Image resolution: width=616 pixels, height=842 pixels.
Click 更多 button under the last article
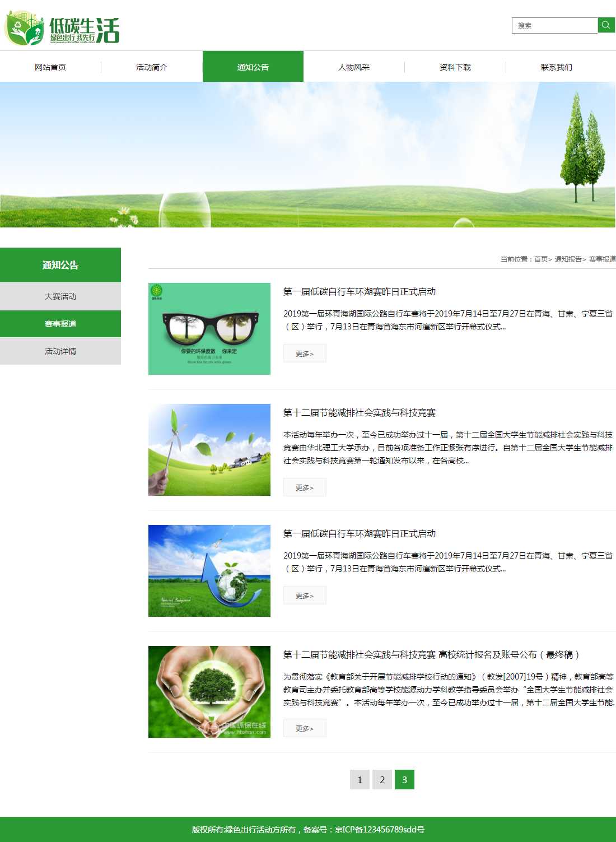point(305,728)
